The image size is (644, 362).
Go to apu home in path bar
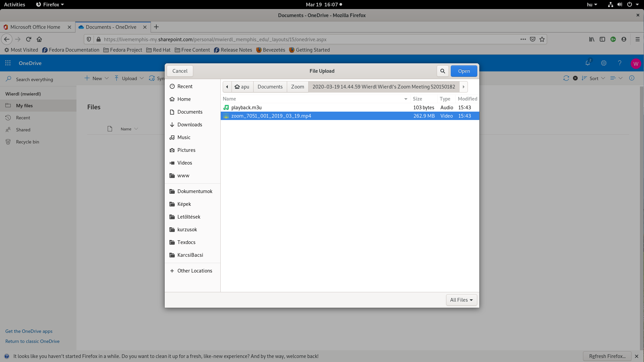coord(242,87)
